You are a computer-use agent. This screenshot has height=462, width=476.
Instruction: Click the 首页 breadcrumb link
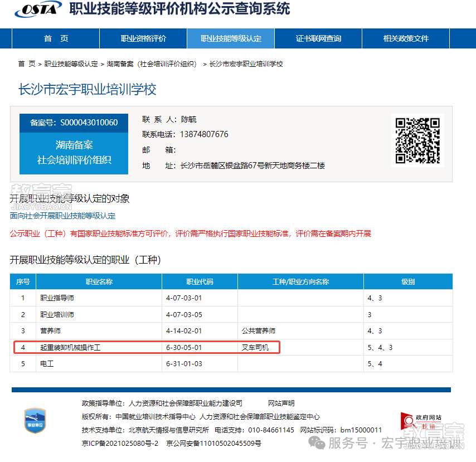pyautogui.click(x=26, y=64)
